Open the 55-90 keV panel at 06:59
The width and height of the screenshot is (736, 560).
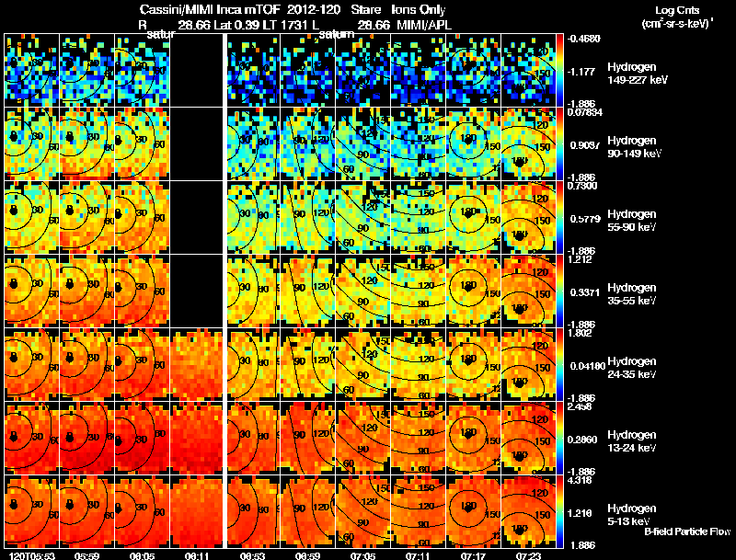[308, 217]
